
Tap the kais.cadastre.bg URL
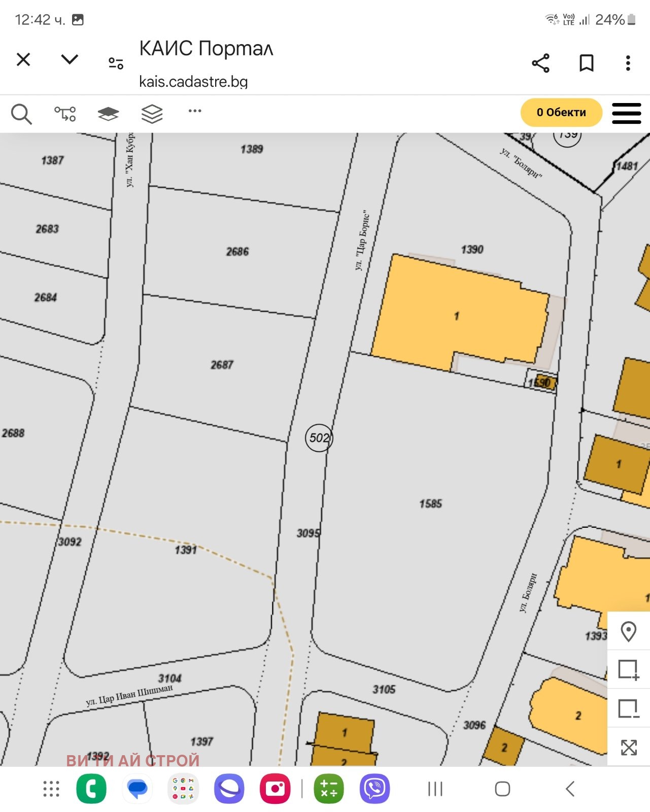click(193, 81)
